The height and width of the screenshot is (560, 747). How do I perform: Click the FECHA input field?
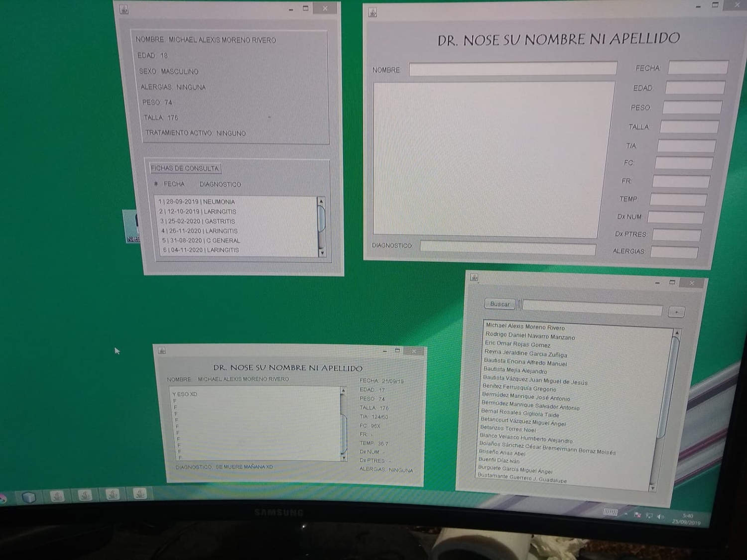pyautogui.click(x=698, y=67)
